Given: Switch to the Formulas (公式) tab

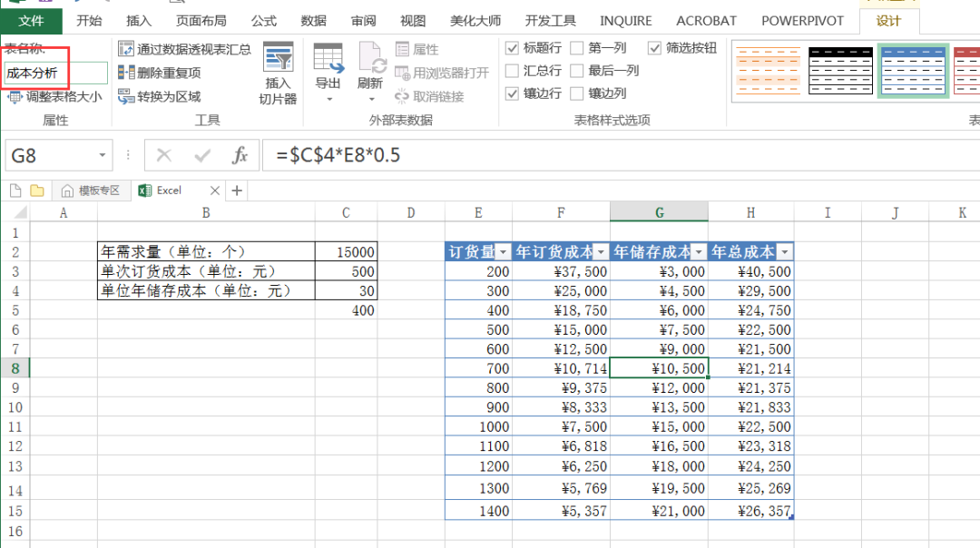Looking at the screenshot, I should click(264, 21).
